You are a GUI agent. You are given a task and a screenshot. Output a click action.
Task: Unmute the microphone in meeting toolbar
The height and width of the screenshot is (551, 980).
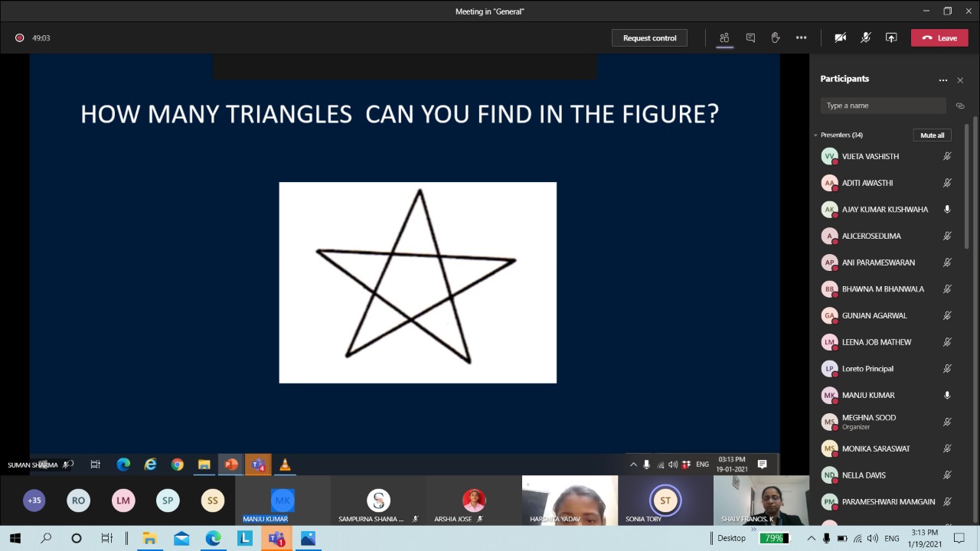point(866,37)
